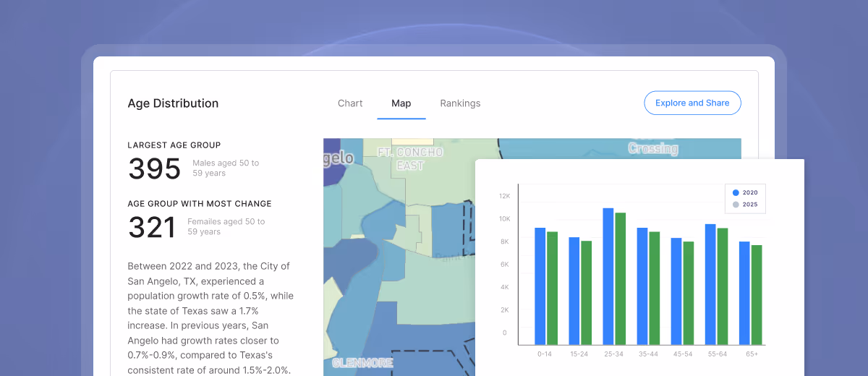This screenshot has height=376, width=868.
Task: Click the green 15-24 bar
Action: [x=586, y=293]
